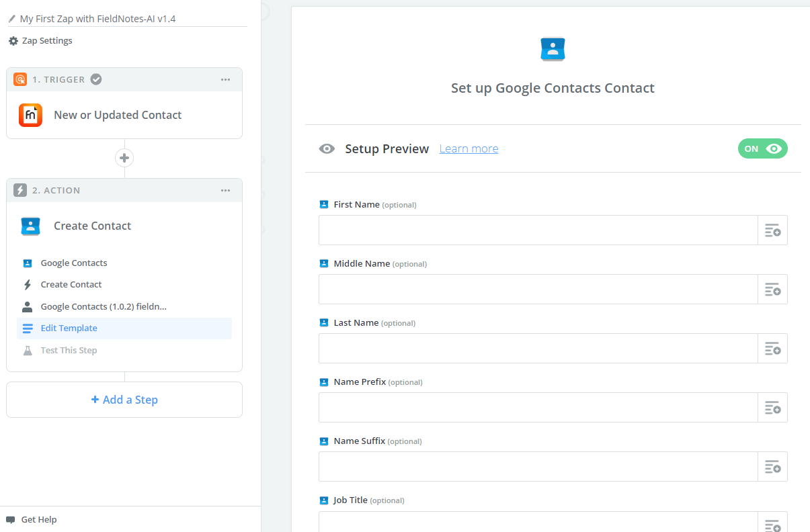Screen dimensions: 810x532
Task: Click the Zap Settings gear icon
Action: [13, 41]
